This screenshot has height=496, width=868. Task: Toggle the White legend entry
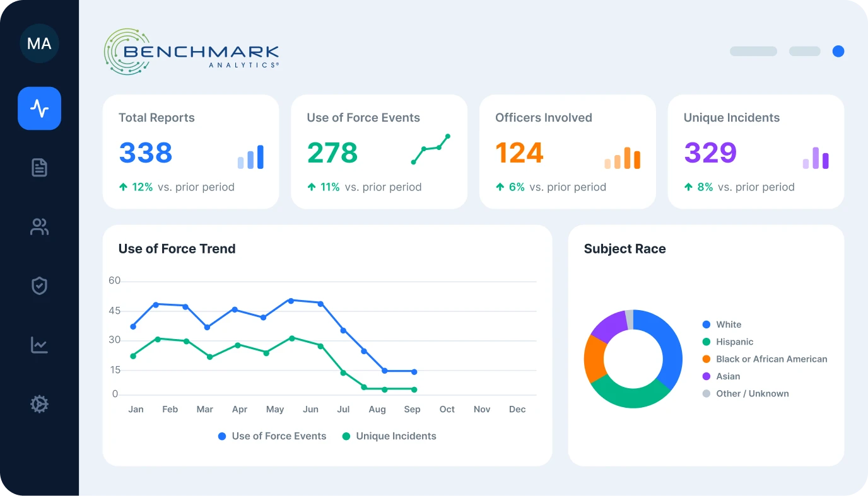point(722,325)
